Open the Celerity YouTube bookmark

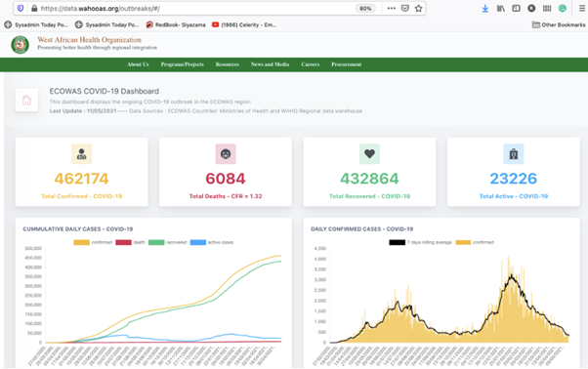click(x=244, y=24)
